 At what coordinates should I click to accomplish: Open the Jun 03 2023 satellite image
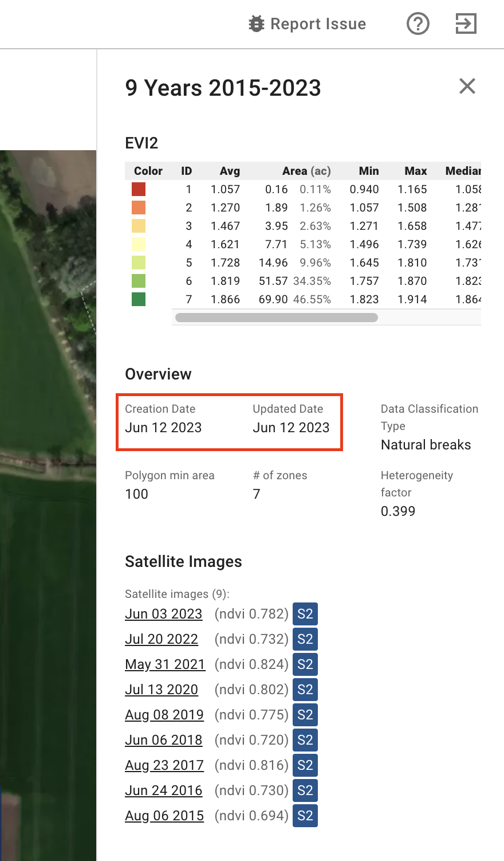point(163,614)
